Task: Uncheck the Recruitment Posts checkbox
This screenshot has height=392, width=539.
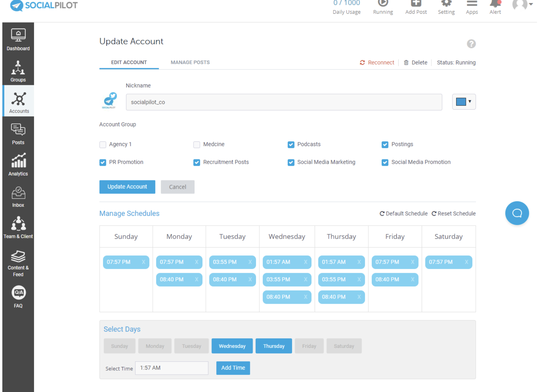Action: 197,162
